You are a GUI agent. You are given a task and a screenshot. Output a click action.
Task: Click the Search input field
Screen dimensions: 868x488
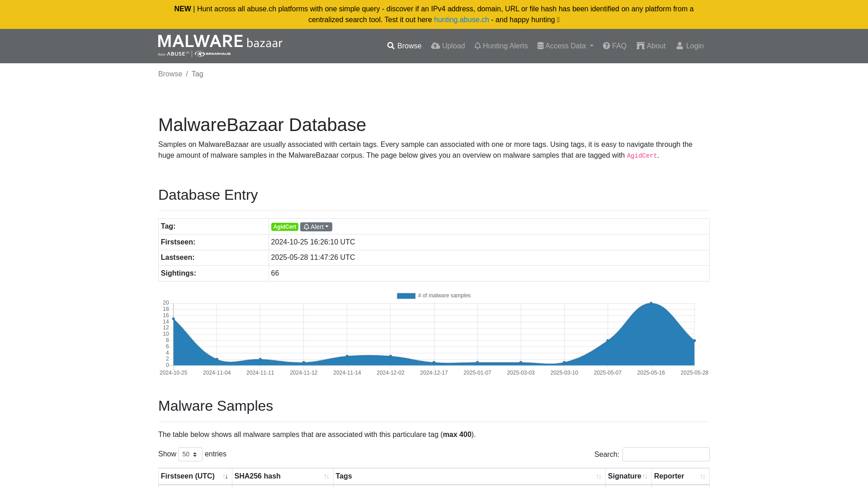pyautogui.click(x=666, y=454)
